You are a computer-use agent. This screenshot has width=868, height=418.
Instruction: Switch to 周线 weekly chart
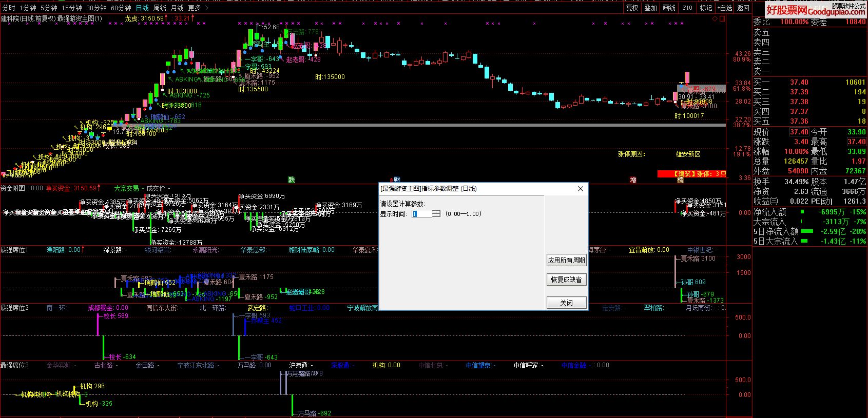click(x=160, y=8)
